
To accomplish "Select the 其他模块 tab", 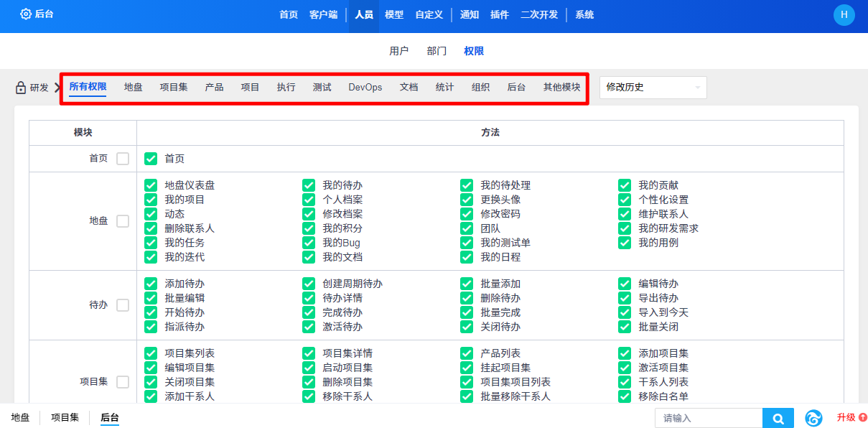I will point(561,88).
